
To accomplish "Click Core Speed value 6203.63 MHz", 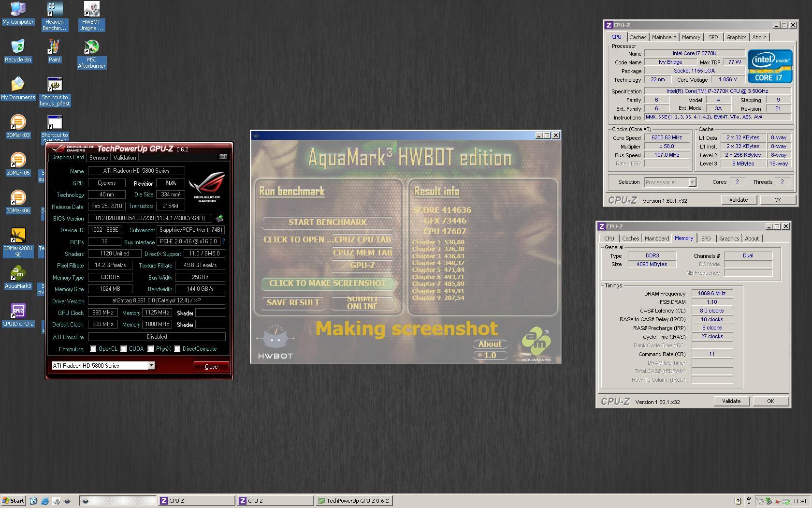I will 667,137.
